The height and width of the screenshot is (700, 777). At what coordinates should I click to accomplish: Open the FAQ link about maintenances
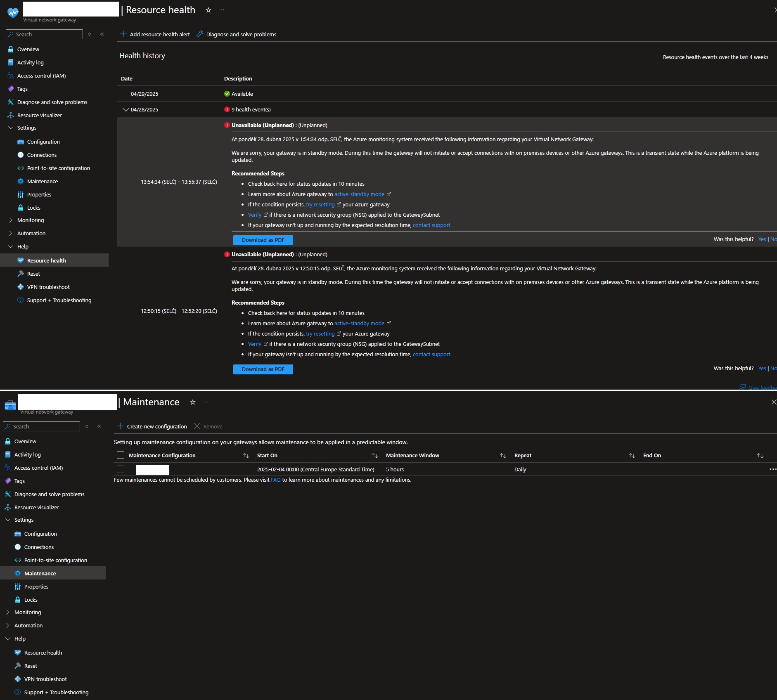[x=276, y=480]
